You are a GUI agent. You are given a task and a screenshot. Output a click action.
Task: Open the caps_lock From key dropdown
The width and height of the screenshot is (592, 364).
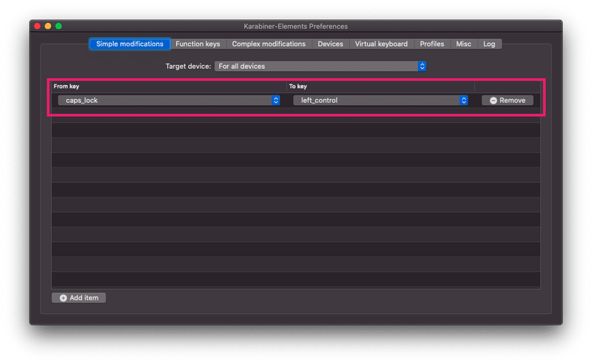(169, 101)
